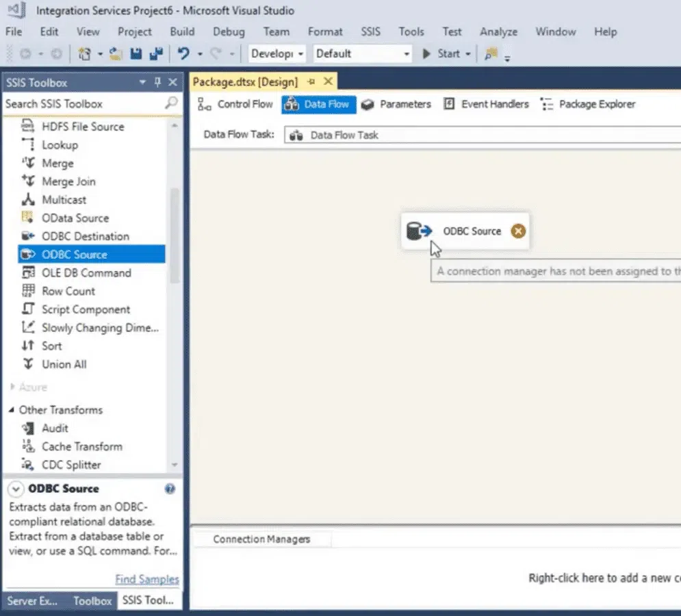The image size is (681, 616).
Task: Click the Sort transform icon
Action: point(28,346)
